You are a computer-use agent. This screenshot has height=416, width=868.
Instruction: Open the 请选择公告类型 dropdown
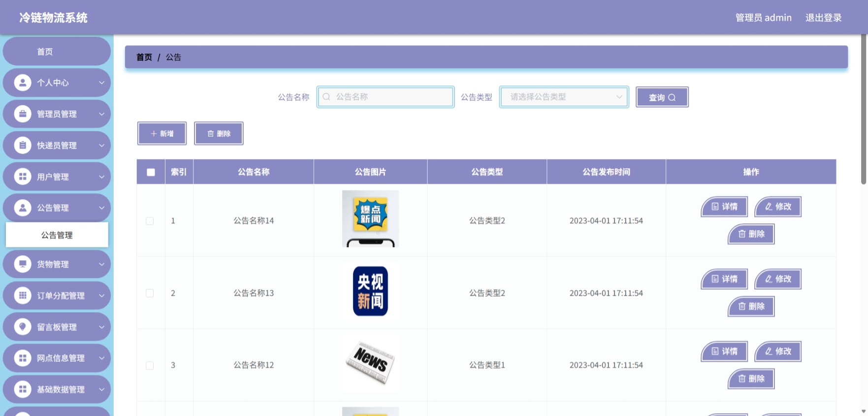[x=564, y=97]
